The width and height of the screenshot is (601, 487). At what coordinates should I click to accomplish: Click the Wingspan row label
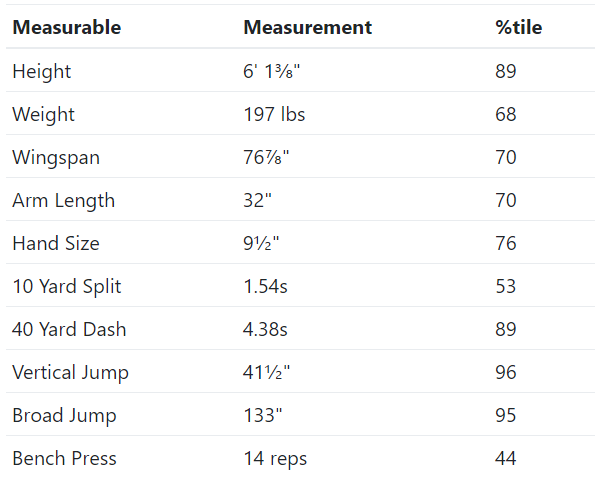click(x=56, y=158)
